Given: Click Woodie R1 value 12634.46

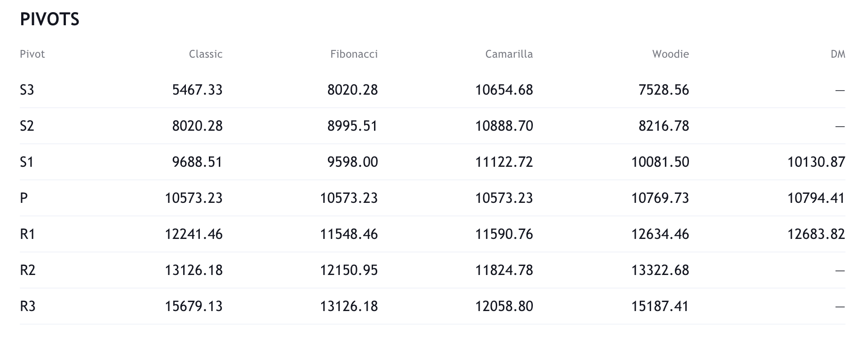Looking at the screenshot, I should [660, 234].
